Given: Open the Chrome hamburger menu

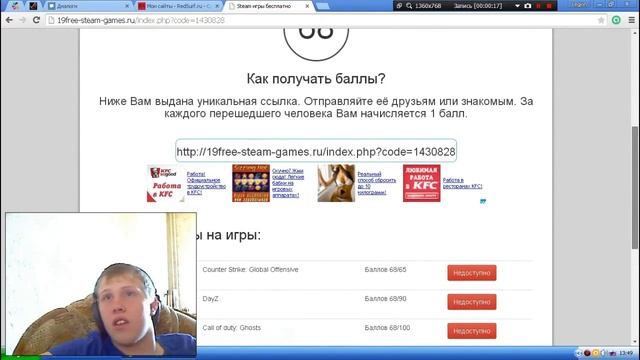Looking at the screenshot, I should pyautogui.click(x=631, y=20).
